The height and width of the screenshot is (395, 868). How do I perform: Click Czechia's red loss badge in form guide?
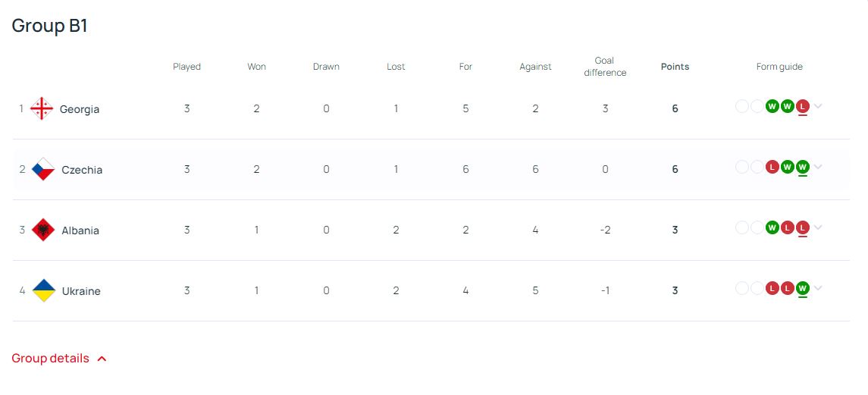pos(772,167)
